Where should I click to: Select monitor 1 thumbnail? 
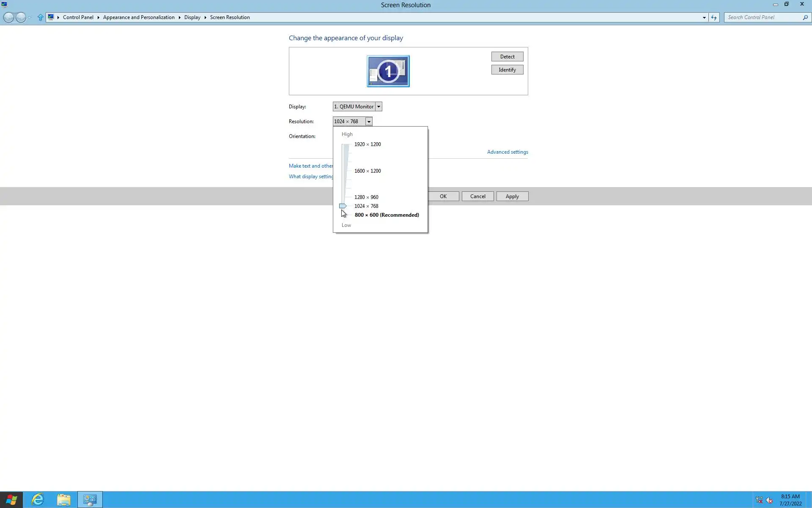click(388, 71)
